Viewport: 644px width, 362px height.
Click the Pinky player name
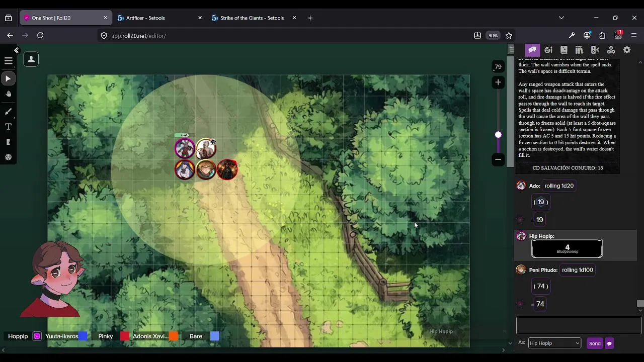coord(105,336)
